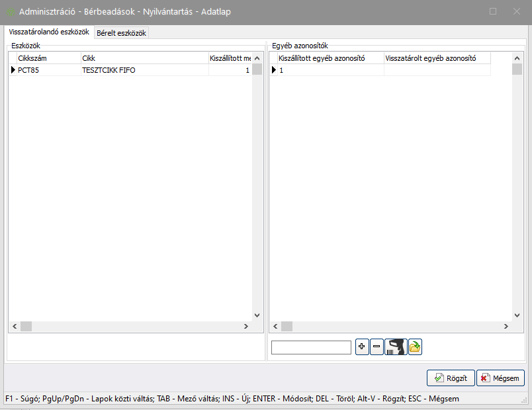Click the Visszatárolt egyéb azonosító column header
Image resolution: width=532 pixels, height=410 pixels.
[x=437, y=58]
